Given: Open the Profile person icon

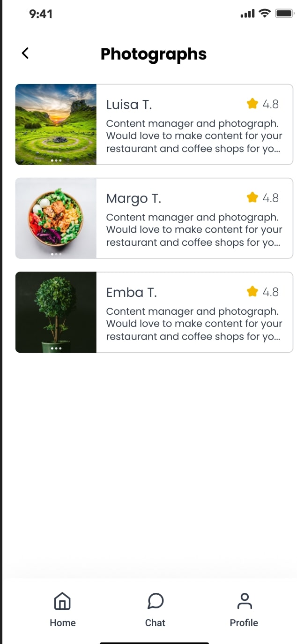Looking at the screenshot, I should [x=244, y=601].
